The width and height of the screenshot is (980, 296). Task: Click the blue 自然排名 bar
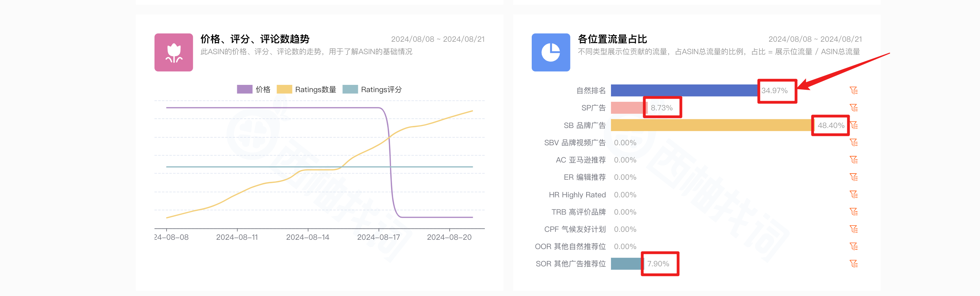(684, 90)
